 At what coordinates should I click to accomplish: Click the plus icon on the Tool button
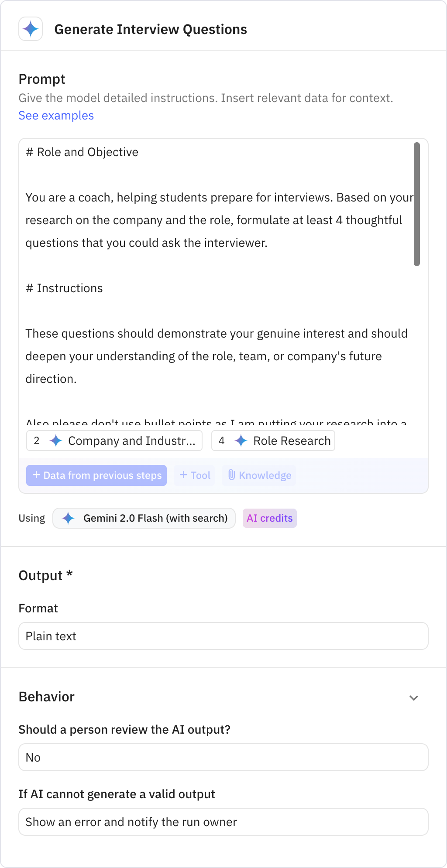tap(183, 475)
